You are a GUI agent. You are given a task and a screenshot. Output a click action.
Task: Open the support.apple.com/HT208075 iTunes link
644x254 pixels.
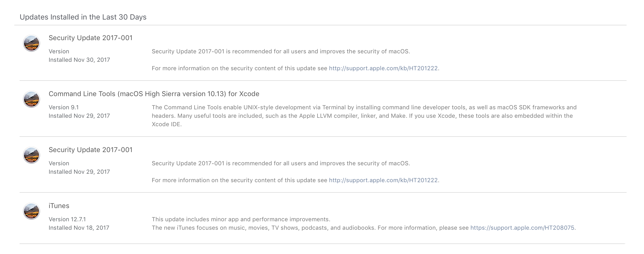[522, 228]
